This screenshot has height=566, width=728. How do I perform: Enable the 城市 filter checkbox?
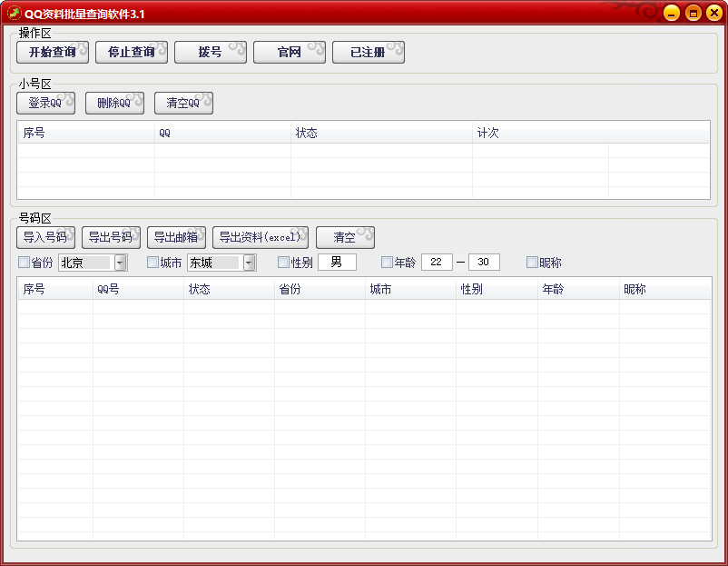[152, 263]
